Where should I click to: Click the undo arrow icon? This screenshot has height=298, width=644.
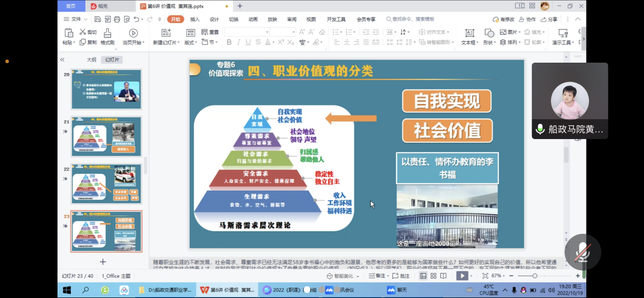[x=136, y=19]
